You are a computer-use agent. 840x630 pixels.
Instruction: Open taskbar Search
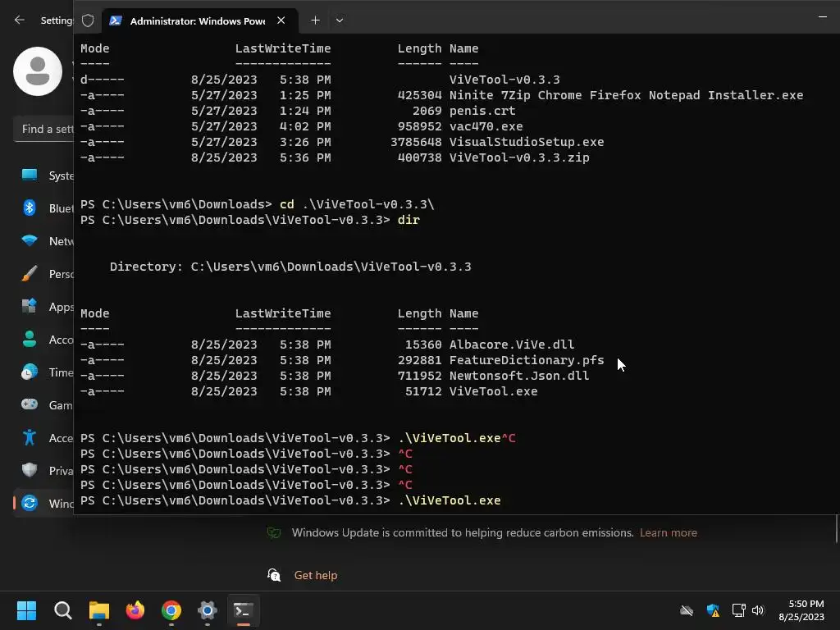(x=62, y=610)
